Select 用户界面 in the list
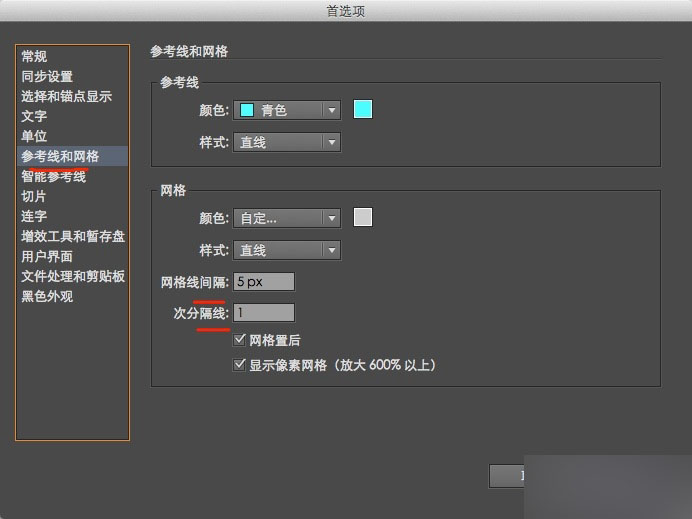Screen dimensions: 692x519 point(47,257)
